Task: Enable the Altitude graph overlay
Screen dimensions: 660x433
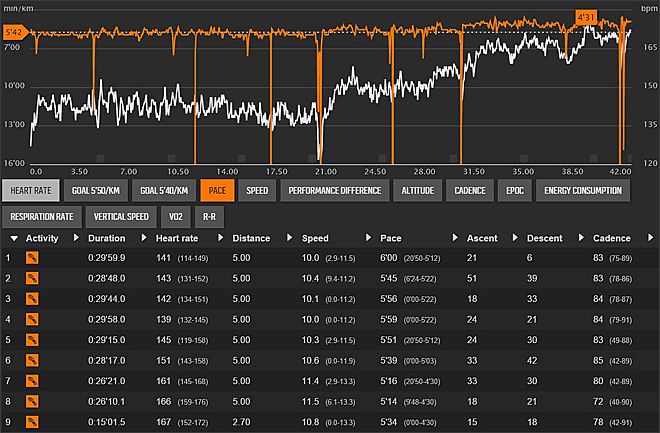Action: pos(417,189)
